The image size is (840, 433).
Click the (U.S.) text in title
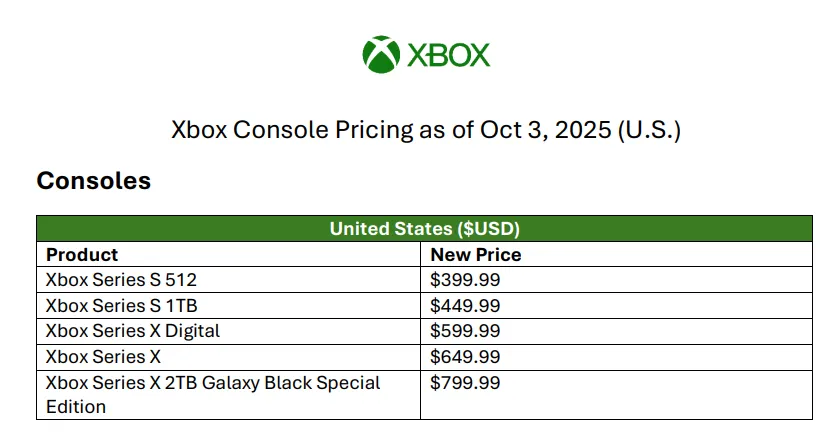click(x=650, y=130)
